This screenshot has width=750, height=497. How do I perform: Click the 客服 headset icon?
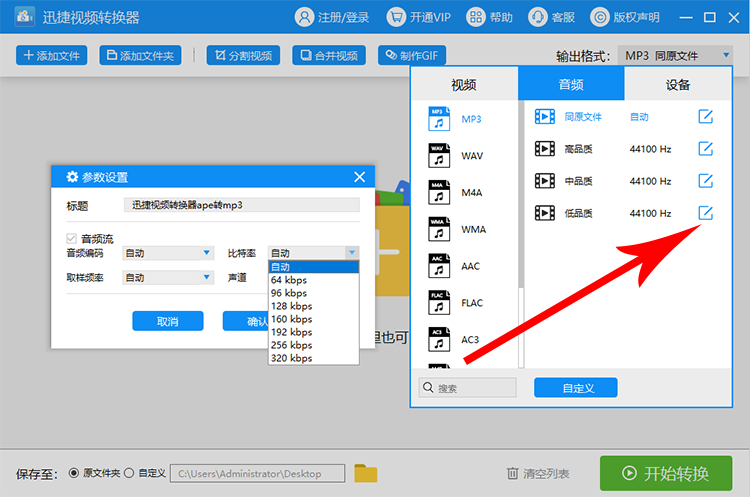pos(538,17)
